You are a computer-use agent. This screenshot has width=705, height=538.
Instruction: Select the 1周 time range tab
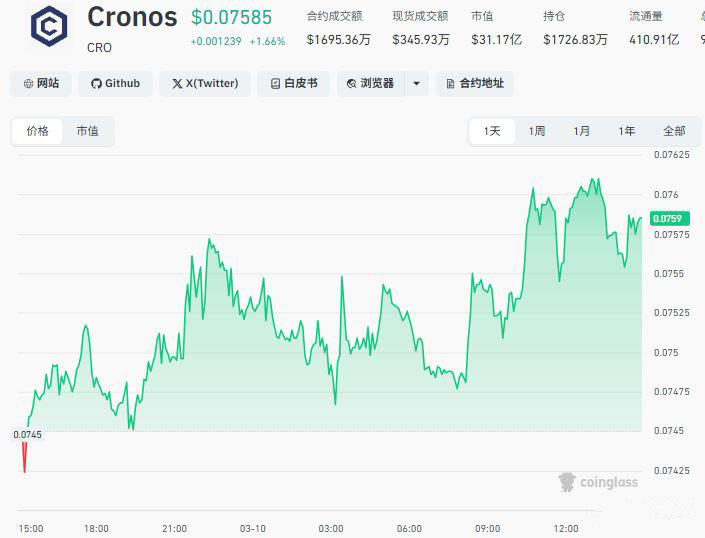click(x=537, y=131)
